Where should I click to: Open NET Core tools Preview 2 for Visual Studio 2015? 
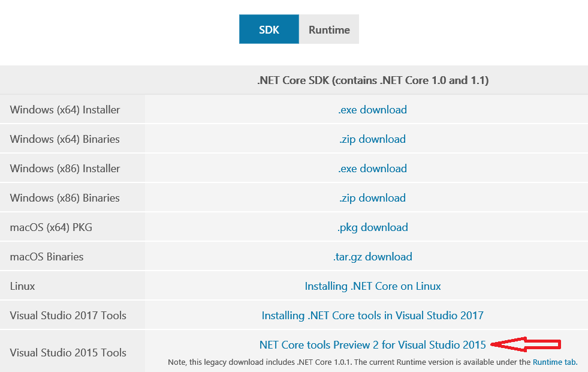point(372,344)
